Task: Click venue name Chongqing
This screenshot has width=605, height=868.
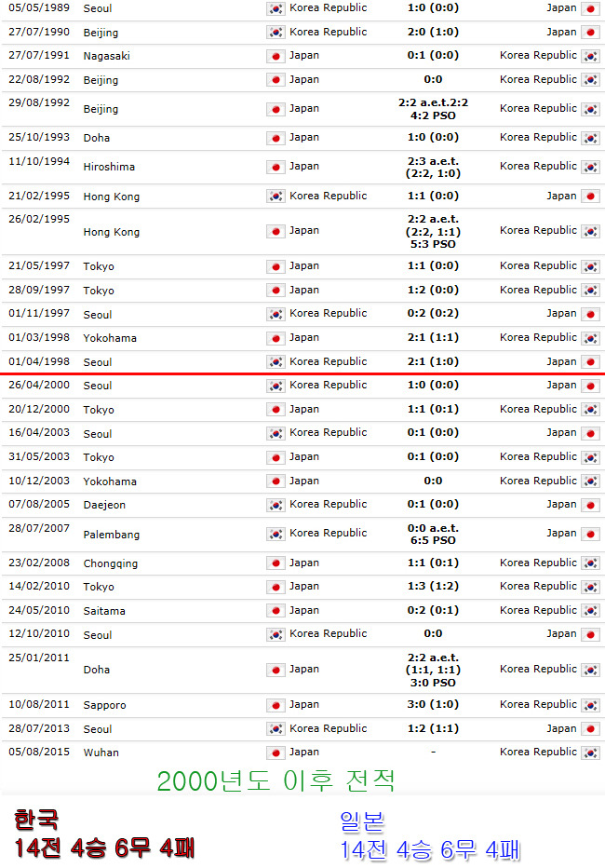Action: point(111,563)
